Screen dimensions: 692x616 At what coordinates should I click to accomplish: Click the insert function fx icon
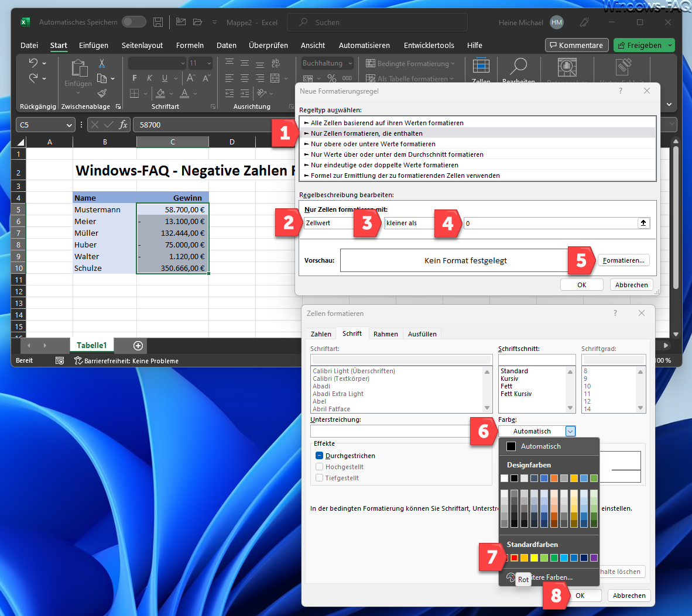pyautogui.click(x=123, y=125)
